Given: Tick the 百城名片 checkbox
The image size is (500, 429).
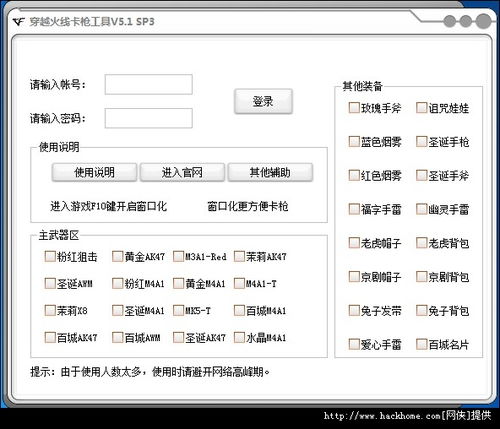Looking at the screenshot, I should click(x=422, y=344).
